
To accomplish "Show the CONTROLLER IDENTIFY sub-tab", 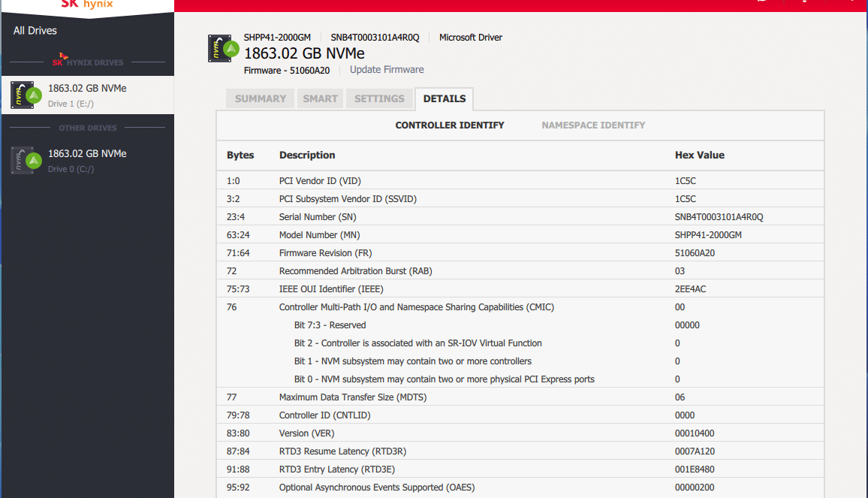I will click(x=450, y=125).
